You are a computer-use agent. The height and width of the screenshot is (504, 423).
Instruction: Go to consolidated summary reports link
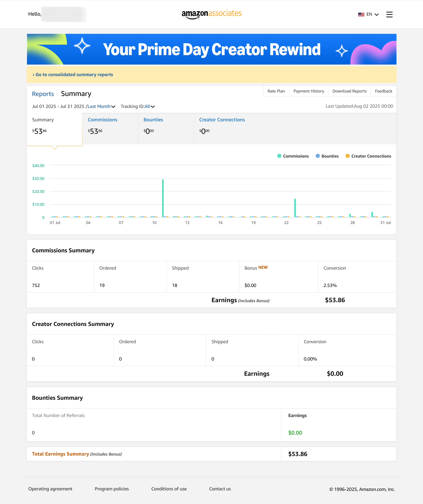point(73,75)
